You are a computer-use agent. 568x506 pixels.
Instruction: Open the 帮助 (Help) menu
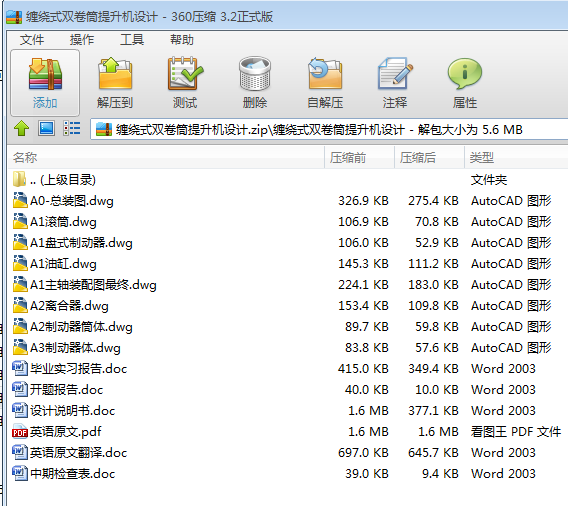[x=182, y=39]
